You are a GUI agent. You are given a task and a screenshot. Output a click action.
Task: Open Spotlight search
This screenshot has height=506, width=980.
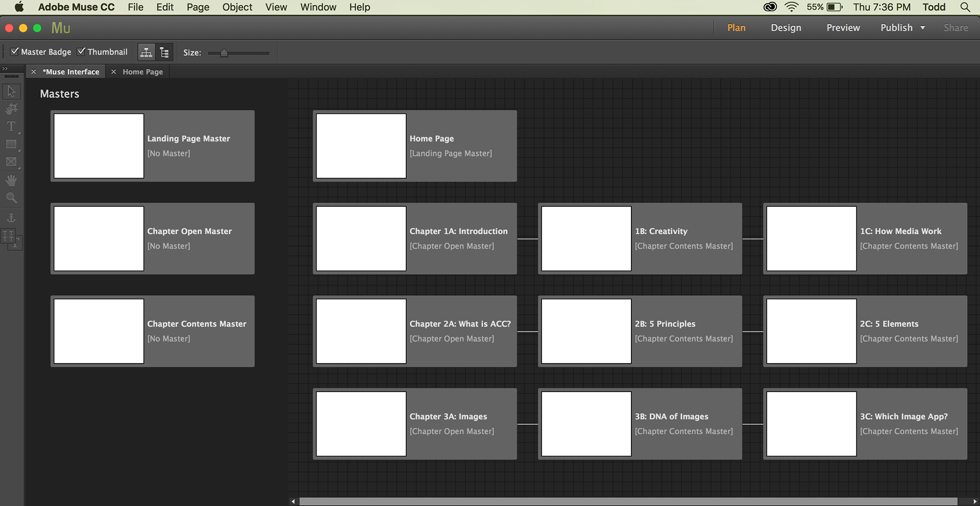(x=965, y=7)
